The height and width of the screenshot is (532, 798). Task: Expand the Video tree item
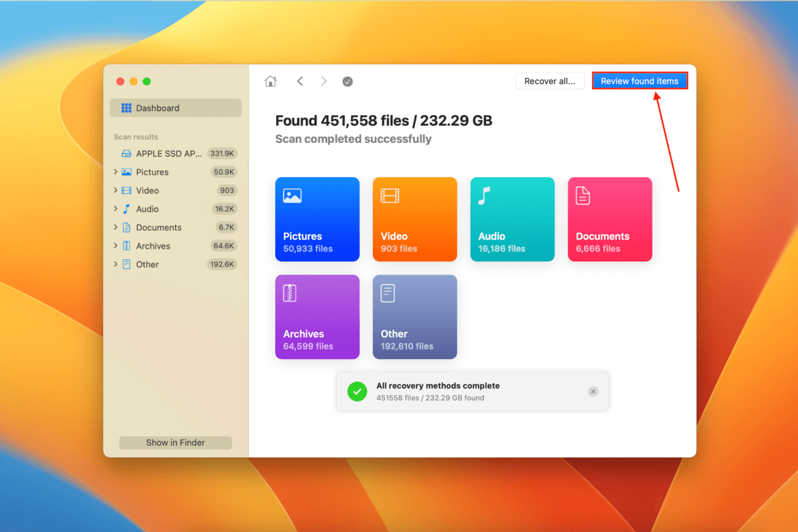click(x=115, y=190)
